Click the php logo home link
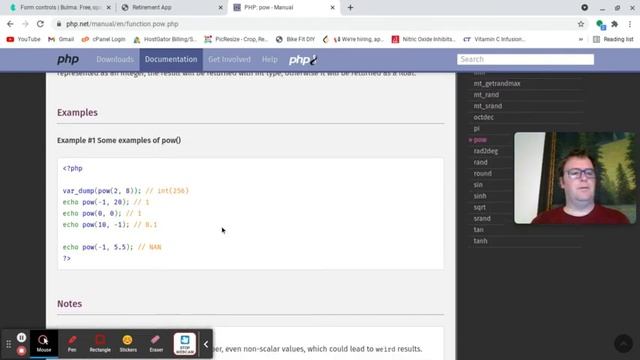The height and width of the screenshot is (360, 640). pos(68,60)
